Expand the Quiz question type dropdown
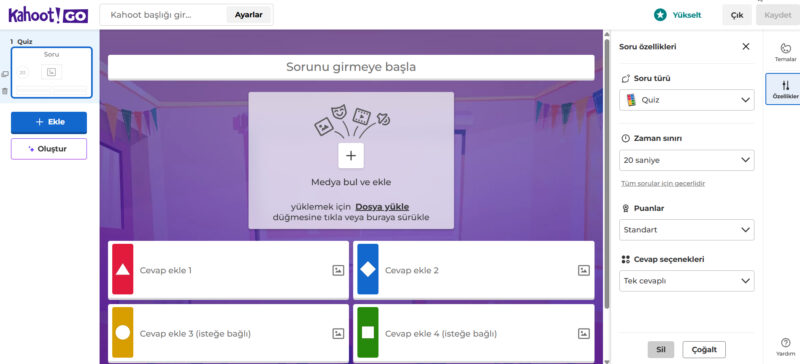The image size is (800, 364). point(687,100)
